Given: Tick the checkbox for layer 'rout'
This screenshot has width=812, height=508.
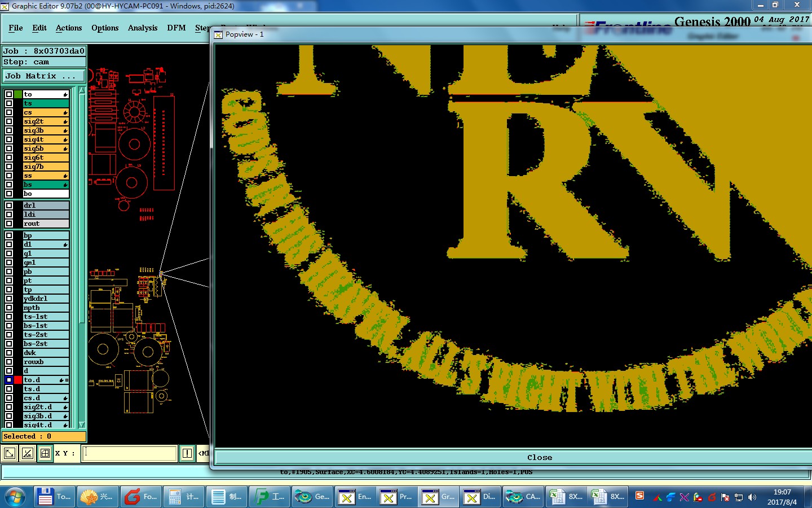Looking at the screenshot, I should 9,224.
